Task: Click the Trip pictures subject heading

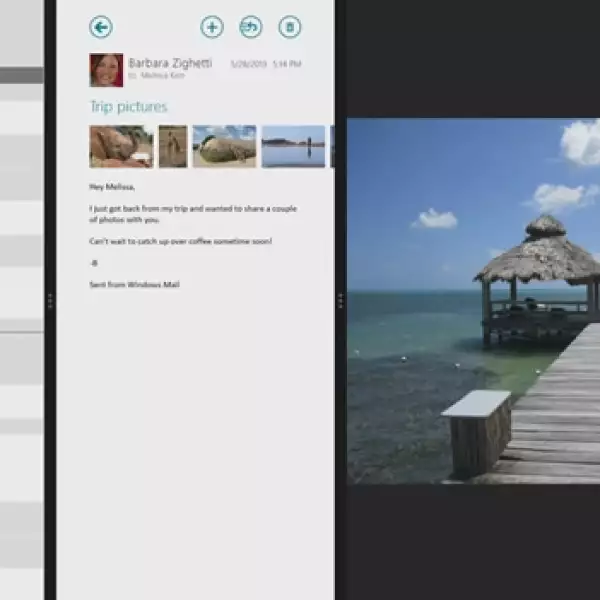Action: 129,107
